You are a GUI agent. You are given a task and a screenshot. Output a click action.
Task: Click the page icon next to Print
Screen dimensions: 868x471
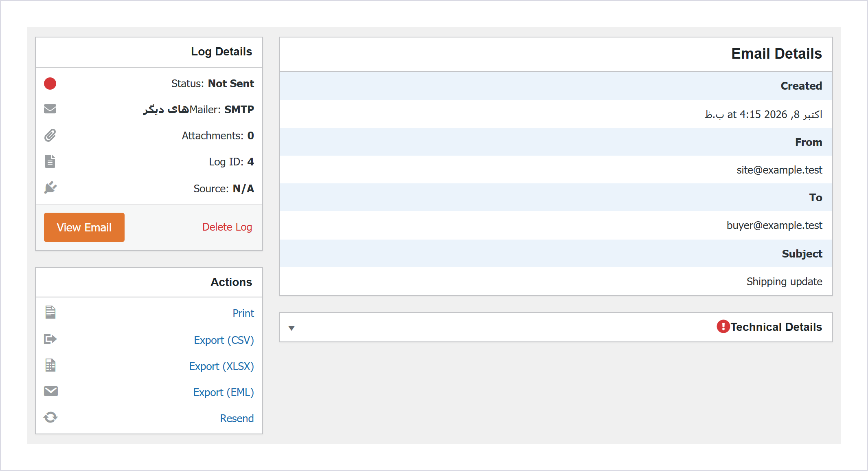click(x=50, y=312)
